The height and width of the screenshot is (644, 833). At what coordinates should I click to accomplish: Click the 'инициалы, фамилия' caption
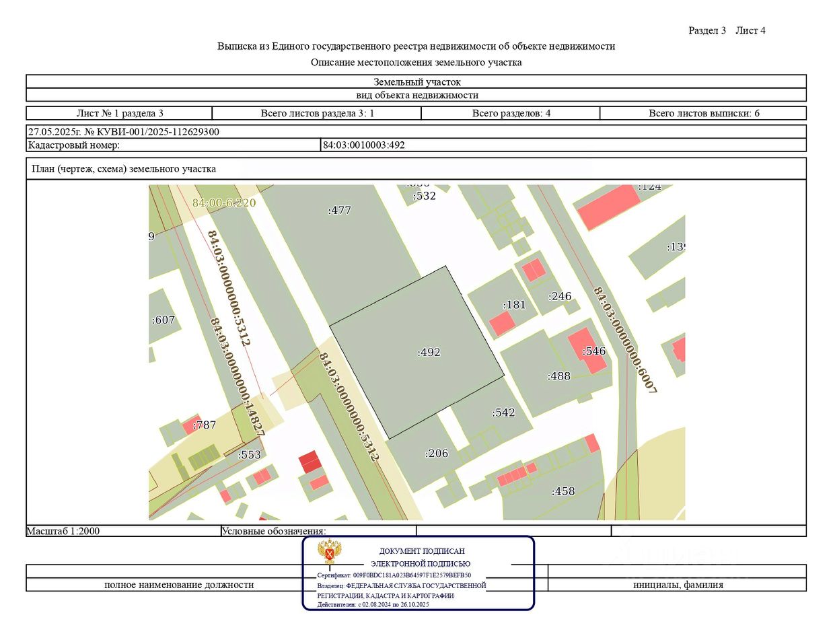pyautogui.click(x=678, y=585)
